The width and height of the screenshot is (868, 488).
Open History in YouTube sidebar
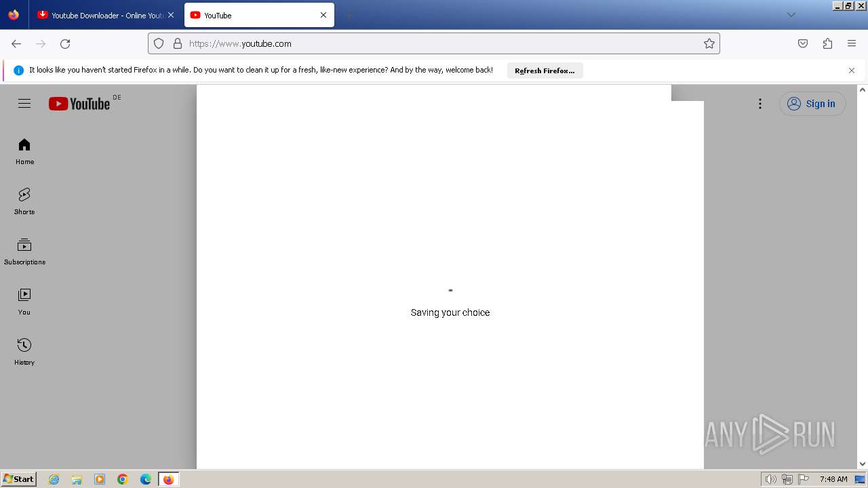tap(24, 352)
